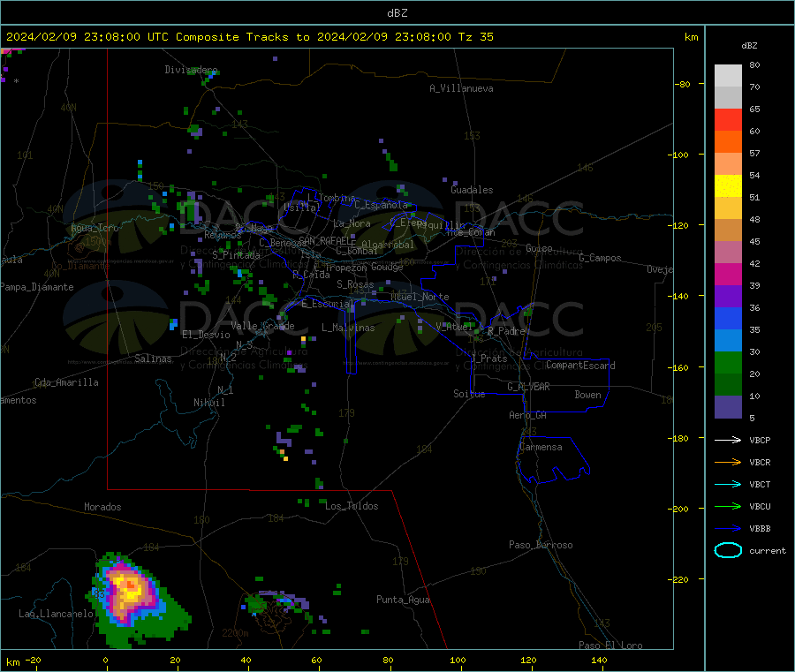Click the VBCR legend label
The height and width of the screenshot is (672, 795).
click(760, 462)
